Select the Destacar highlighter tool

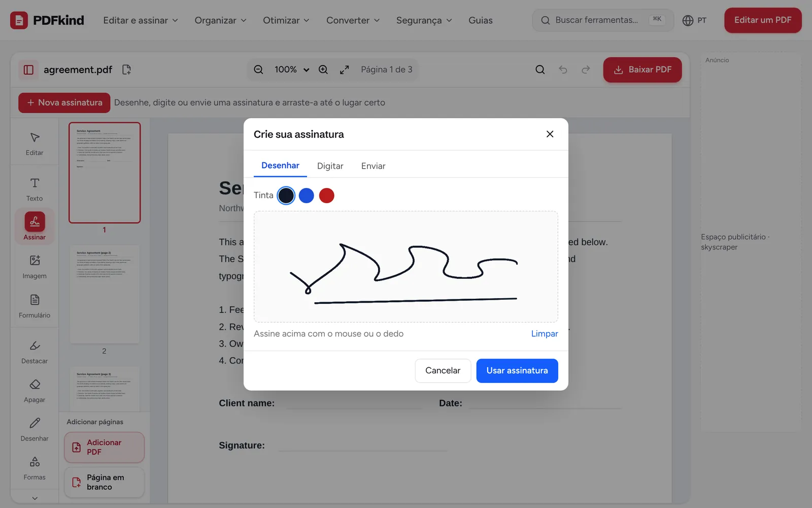(x=35, y=352)
